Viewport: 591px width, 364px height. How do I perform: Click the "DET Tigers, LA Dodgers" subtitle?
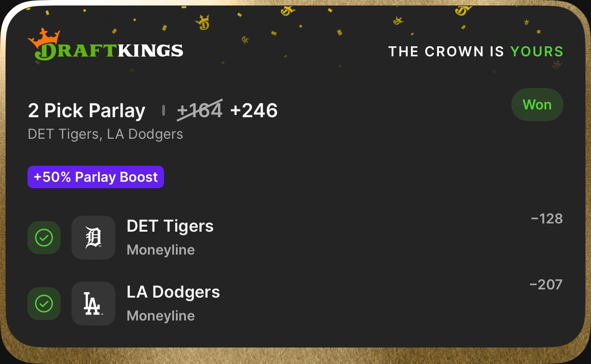(105, 134)
